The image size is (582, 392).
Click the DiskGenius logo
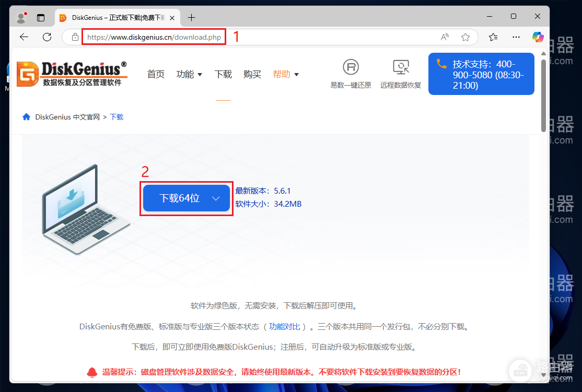coord(73,74)
